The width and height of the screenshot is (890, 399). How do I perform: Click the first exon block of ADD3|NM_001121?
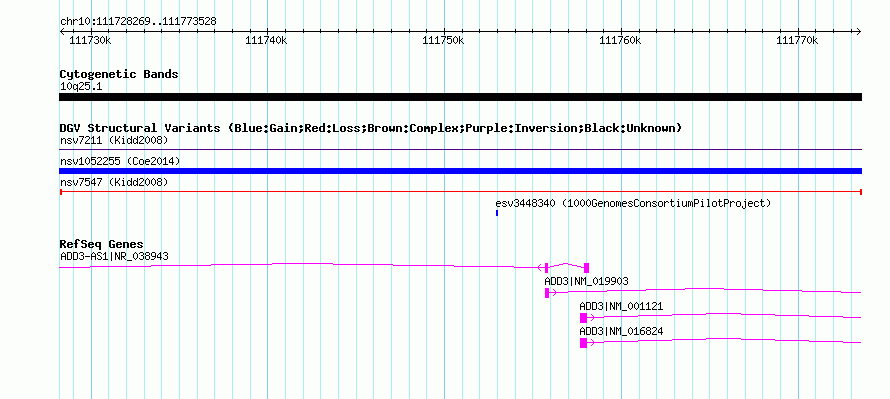tap(583, 318)
